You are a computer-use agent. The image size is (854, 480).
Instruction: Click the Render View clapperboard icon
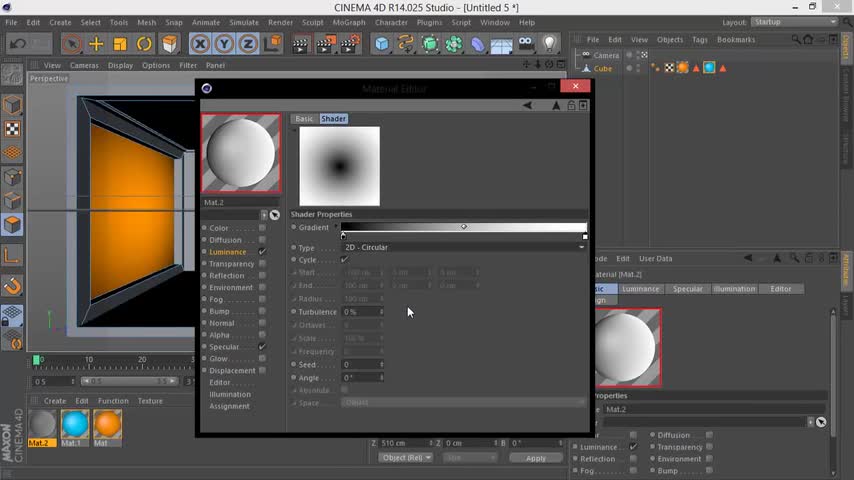(x=302, y=44)
